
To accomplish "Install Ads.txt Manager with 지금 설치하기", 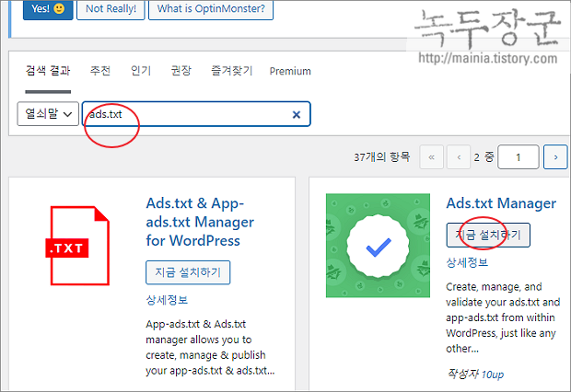I will coord(488,236).
